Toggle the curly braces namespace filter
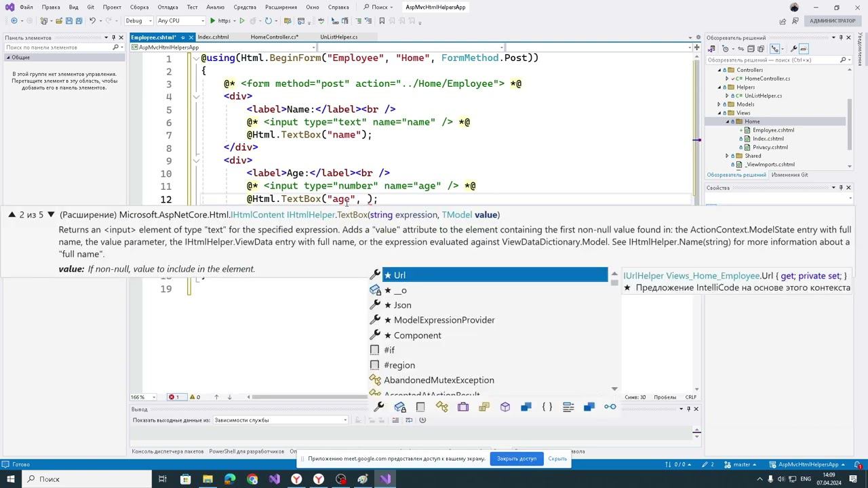The height and width of the screenshot is (488, 868). 547,407
